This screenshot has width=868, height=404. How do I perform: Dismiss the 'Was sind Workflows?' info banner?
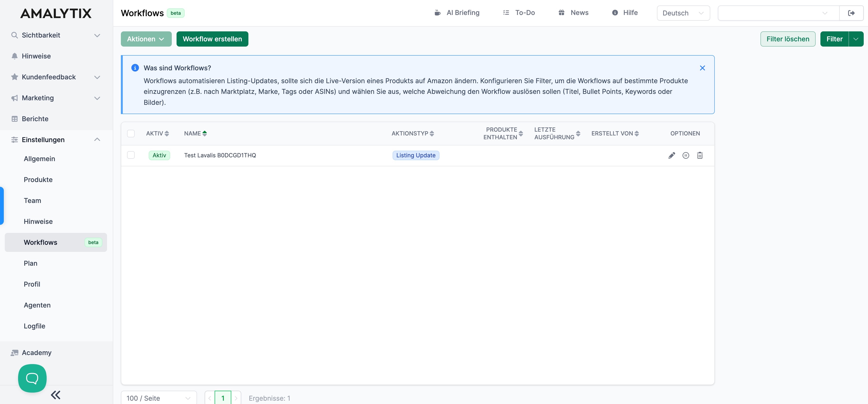(702, 68)
